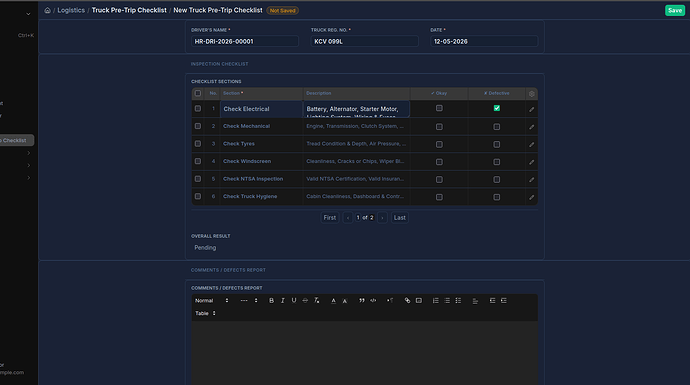The image size is (690, 385).
Task: Open the font size dropdown beside Normal
Action: pyautogui.click(x=249, y=301)
